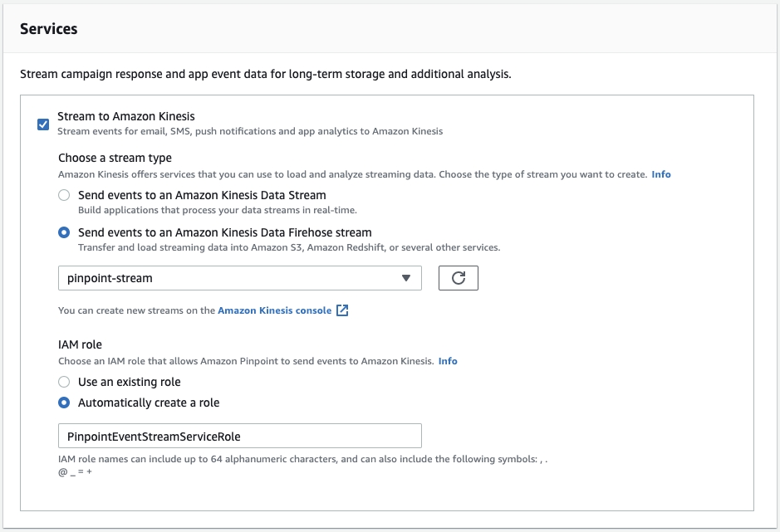Select the Kinesis Data Firehose stream radio button

coord(64,232)
